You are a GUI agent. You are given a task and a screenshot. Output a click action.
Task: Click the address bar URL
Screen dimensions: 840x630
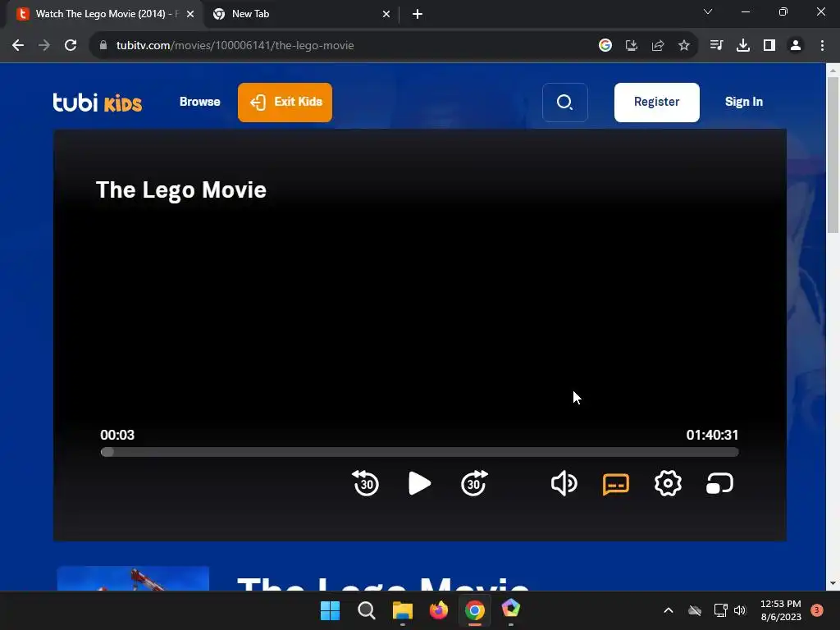(x=235, y=46)
